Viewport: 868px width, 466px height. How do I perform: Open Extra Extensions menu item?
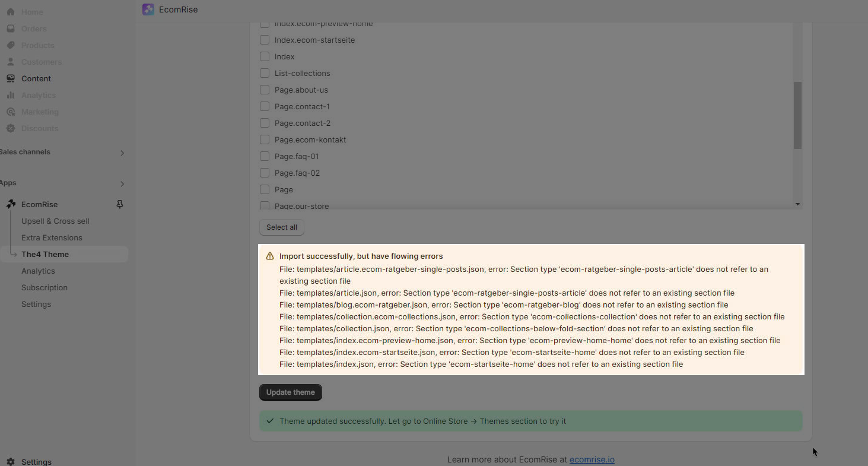coord(52,237)
